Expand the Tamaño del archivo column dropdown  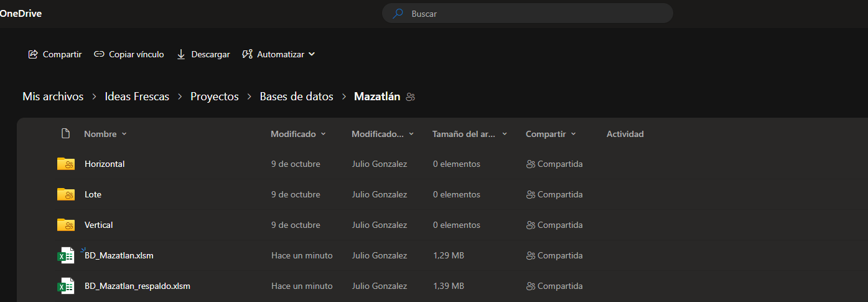[505, 134]
